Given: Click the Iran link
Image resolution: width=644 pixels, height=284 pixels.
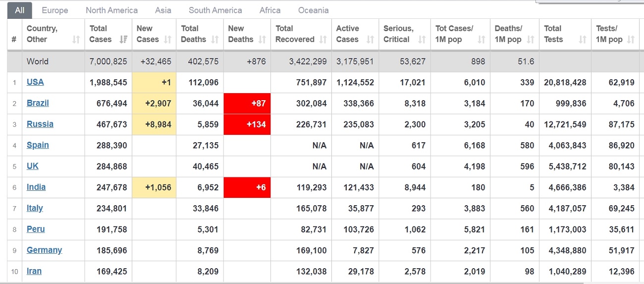Looking at the screenshot, I should [34, 271].
